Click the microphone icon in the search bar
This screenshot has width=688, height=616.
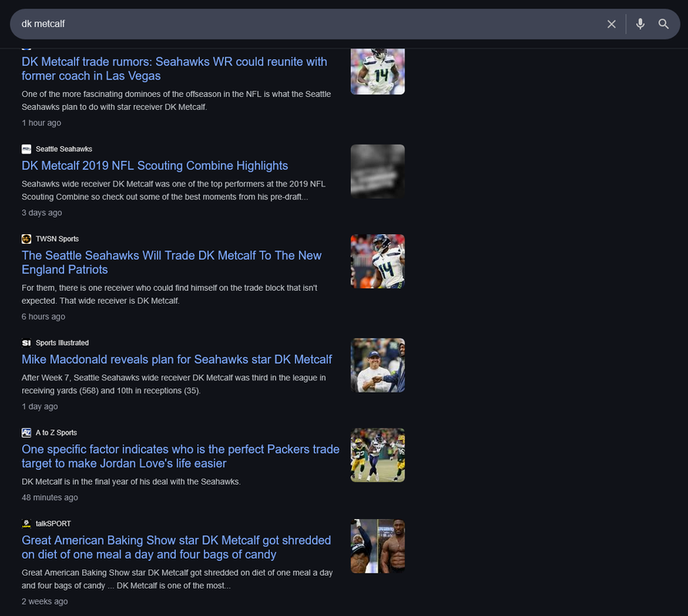[640, 24]
